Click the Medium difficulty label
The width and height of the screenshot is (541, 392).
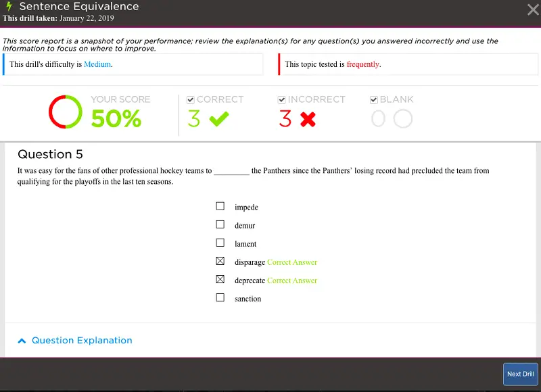(x=97, y=65)
